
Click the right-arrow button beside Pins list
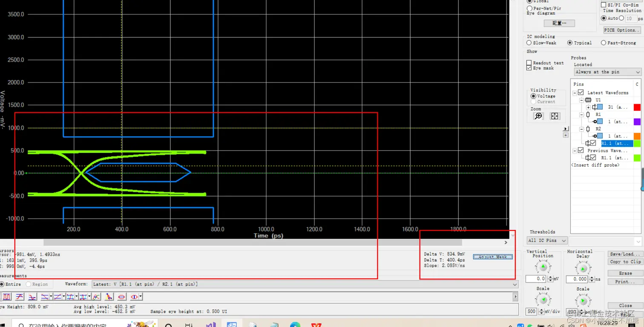566,129
